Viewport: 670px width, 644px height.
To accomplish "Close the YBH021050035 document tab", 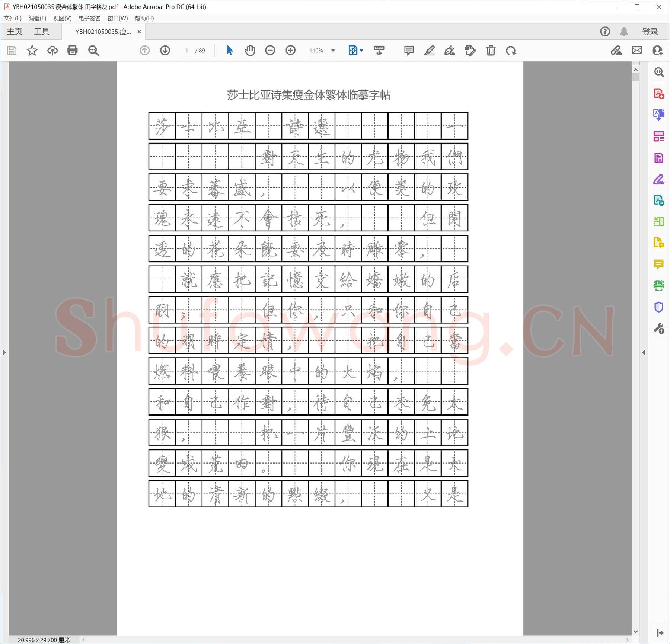I will coord(139,32).
